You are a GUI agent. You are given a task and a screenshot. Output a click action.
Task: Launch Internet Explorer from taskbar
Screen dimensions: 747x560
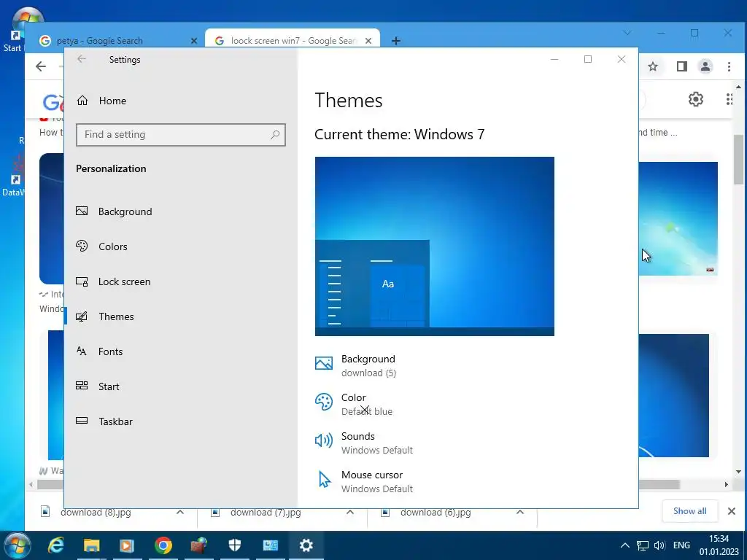click(55, 545)
